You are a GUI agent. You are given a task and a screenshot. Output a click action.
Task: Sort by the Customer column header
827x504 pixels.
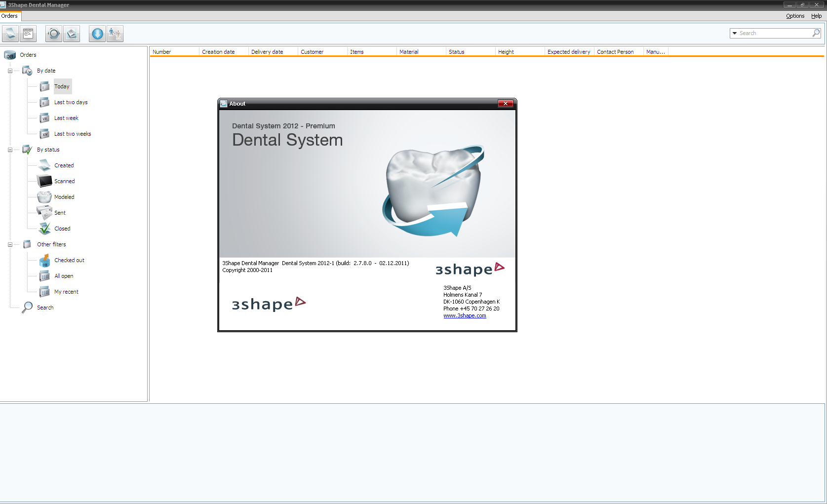[x=323, y=52]
